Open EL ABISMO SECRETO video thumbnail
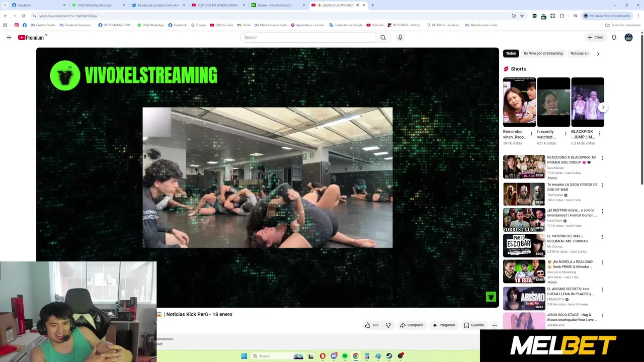The image size is (644, 362). (524, 298)
